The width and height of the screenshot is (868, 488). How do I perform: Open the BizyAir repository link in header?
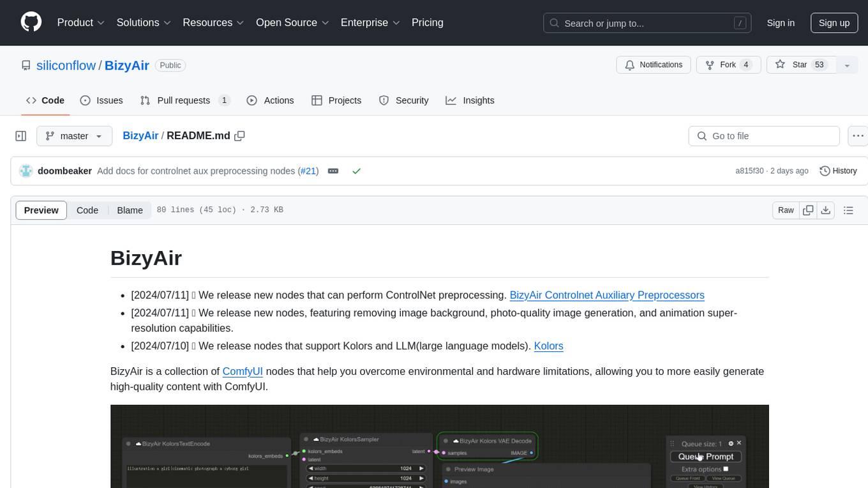coord(126,65)
